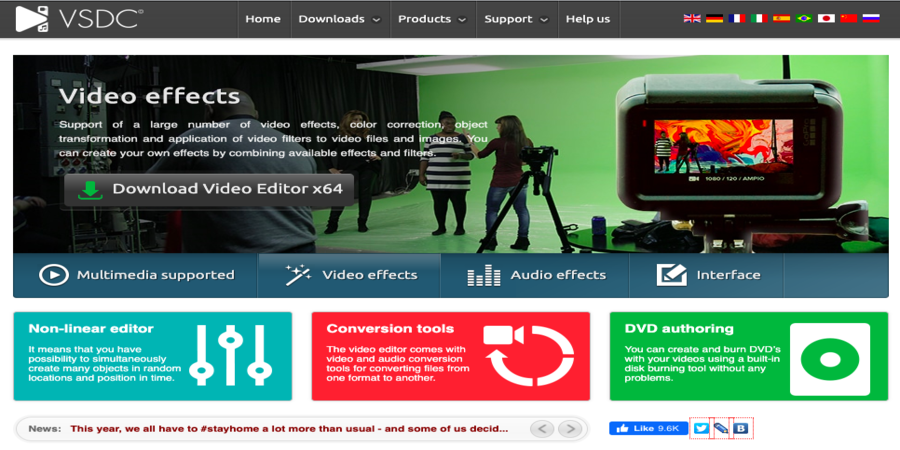
Task: Switch site language to Italian flag
Action: point(759,18)
